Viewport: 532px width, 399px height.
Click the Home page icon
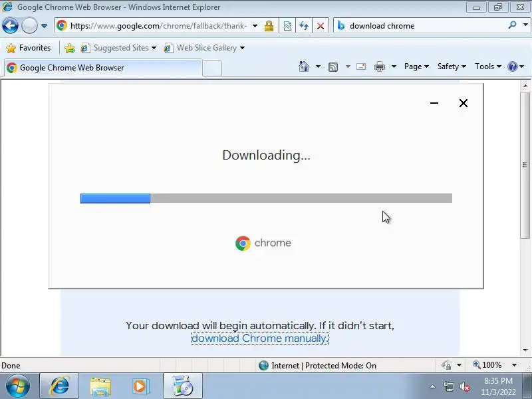[x=304, y=66]
